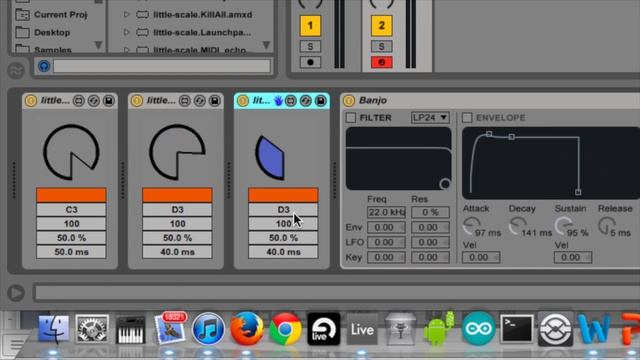Open Terminal from the dock
The height and width of the screenshot is (360, 640).
pos(517,329)
